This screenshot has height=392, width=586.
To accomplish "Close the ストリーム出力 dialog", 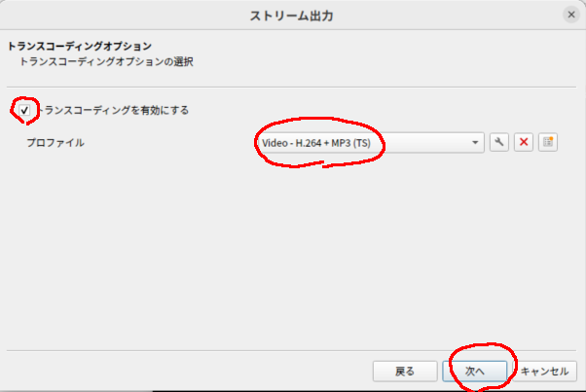I will (571, 15).
